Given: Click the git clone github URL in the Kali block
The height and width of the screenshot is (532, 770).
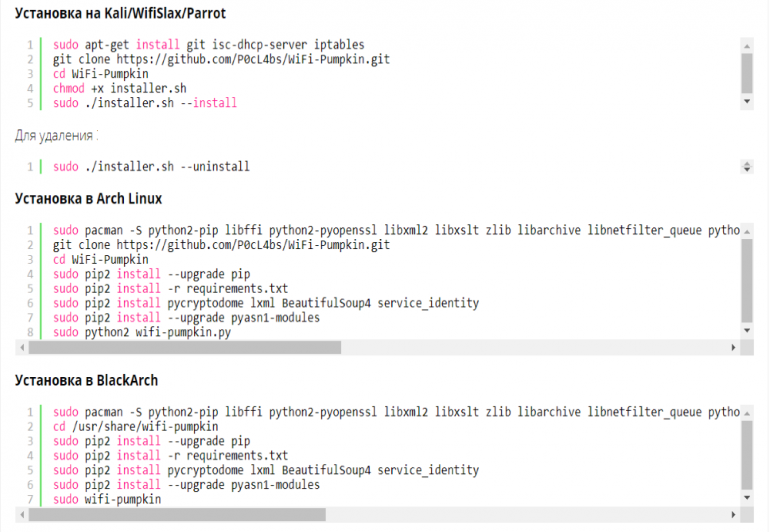Looking at the screenshot, I should (x=253, y=59).
